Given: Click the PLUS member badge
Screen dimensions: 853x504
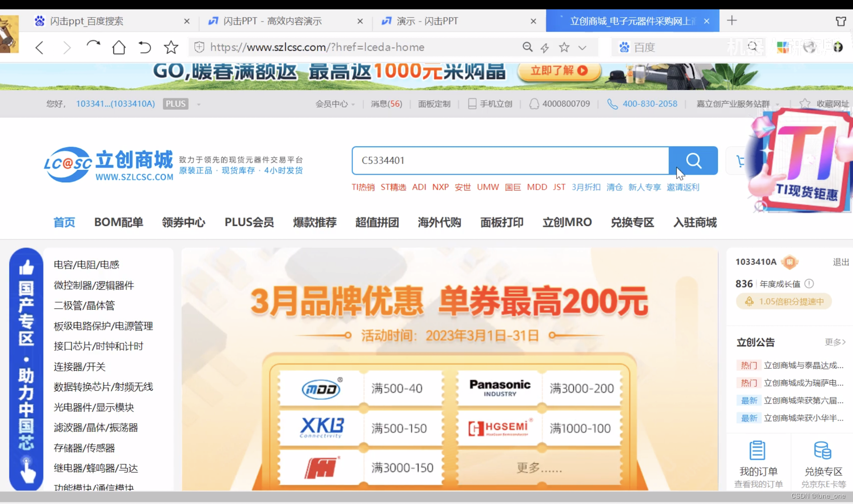Looking at the screenshot, I should [x=175, y=104].
